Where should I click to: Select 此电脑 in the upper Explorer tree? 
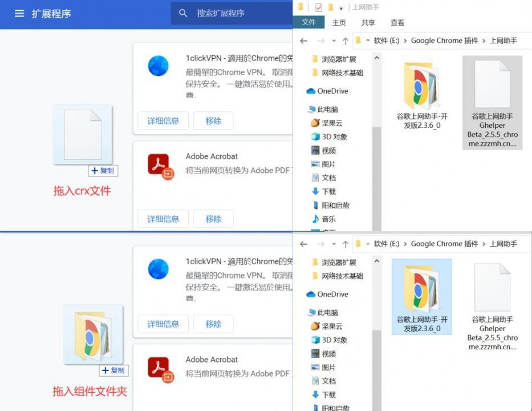click(x=323, y=110)
